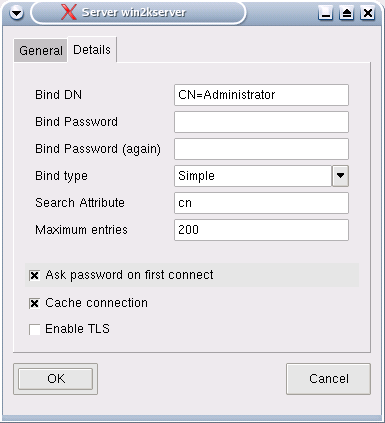Click the red X application icon

[x=68, y=12]
